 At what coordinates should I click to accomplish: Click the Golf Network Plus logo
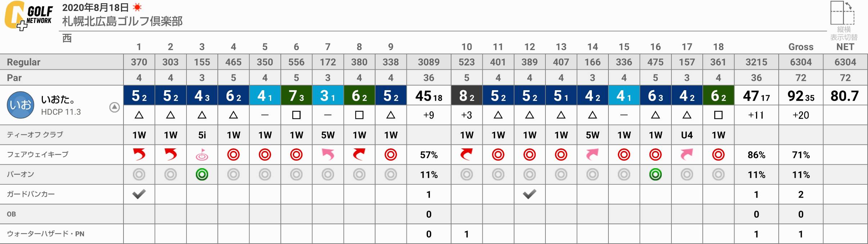point(29,15)
